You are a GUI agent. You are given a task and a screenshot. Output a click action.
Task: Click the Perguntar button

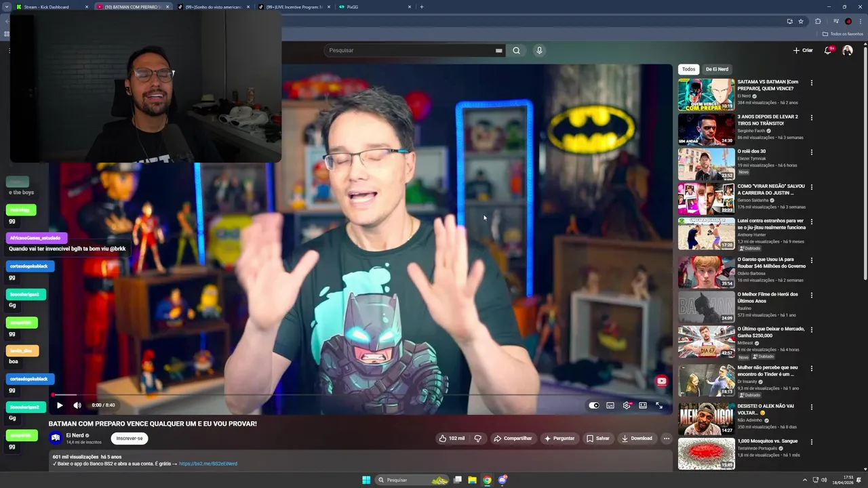559,439
